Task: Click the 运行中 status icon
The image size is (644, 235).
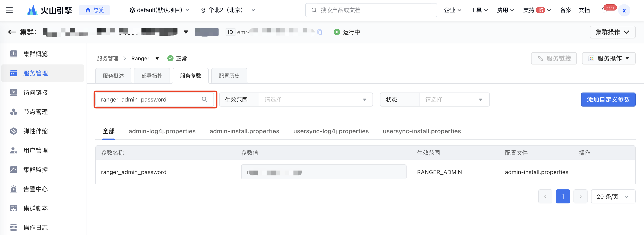Action: point(337,32)
